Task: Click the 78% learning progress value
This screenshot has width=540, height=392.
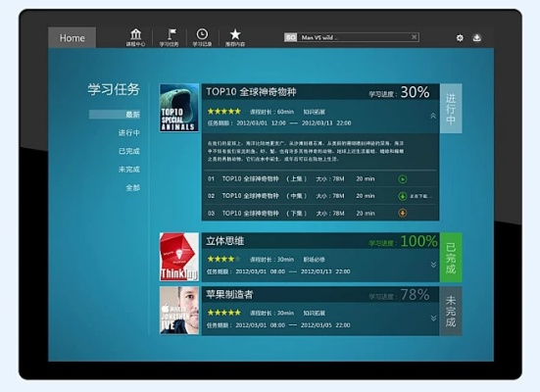Action: [415, 295]
